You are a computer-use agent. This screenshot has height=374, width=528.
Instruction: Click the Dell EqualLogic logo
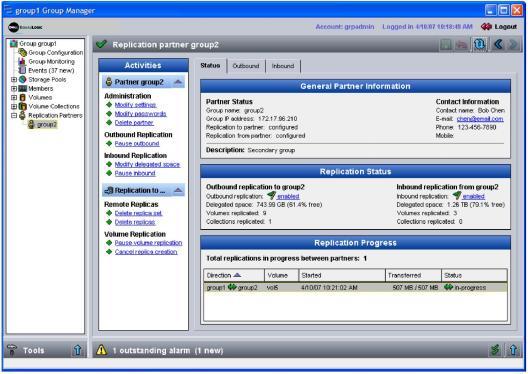[25, 27]
